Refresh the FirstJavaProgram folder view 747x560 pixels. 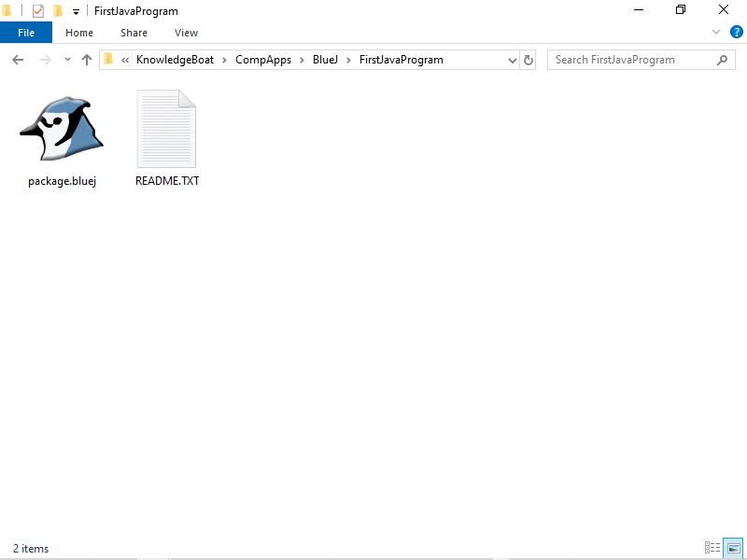click(529, 60)
